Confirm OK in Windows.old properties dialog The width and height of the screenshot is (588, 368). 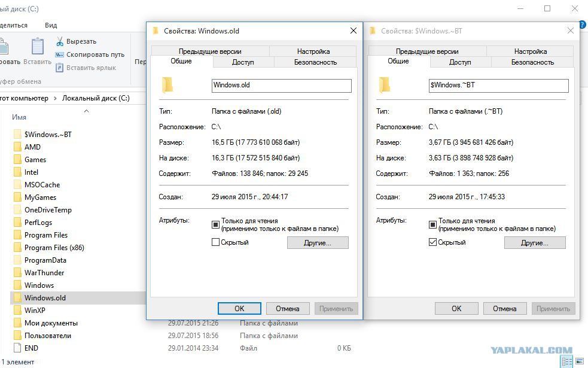[239, 308]
